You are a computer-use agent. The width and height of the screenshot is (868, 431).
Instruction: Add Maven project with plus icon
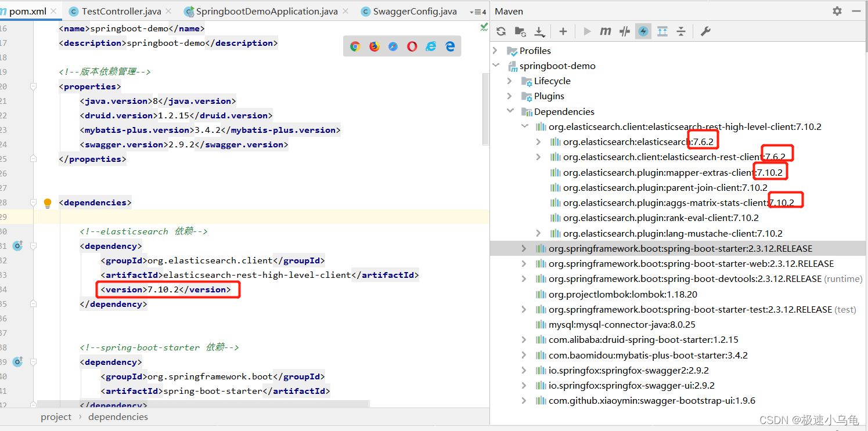coord(563,31)
